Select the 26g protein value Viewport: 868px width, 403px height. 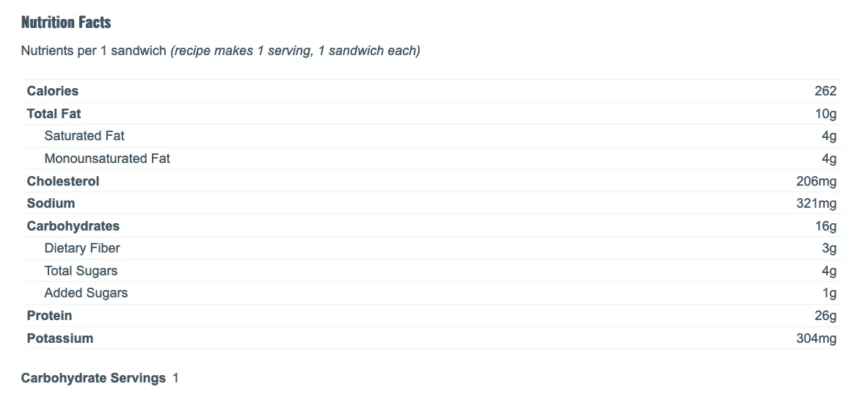click(x=825, y=316)
